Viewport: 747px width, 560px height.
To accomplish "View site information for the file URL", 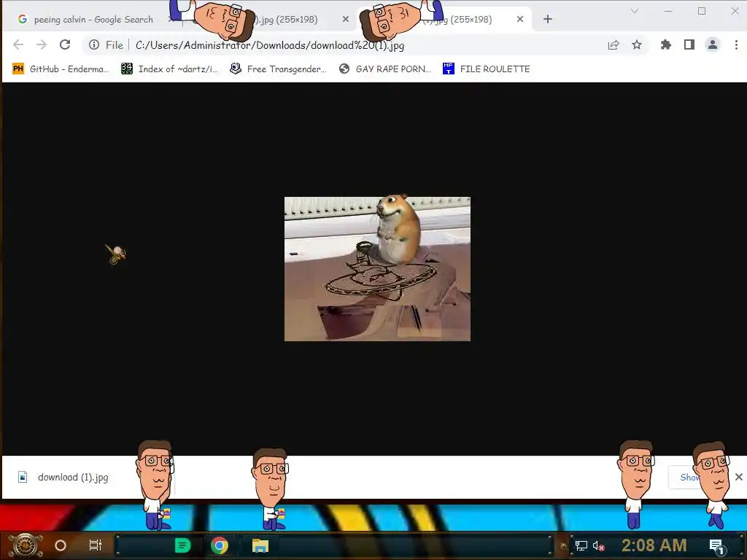I will pos(94,44).
